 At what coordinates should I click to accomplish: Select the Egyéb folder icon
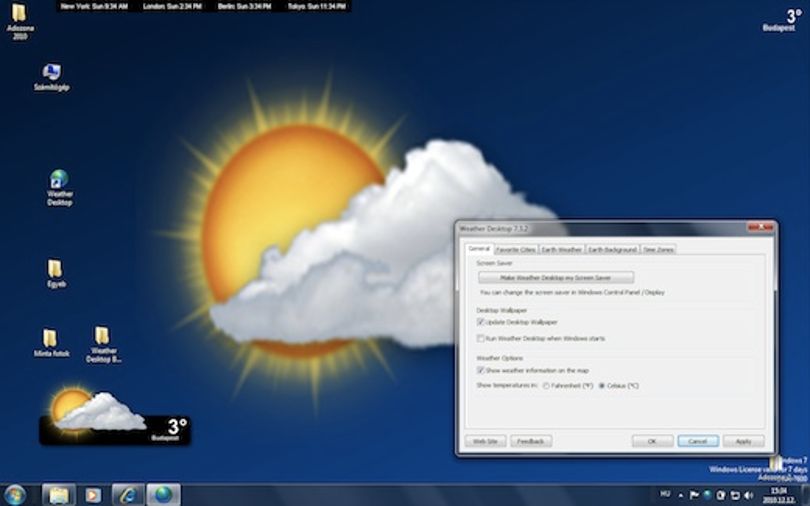point(55,273)
